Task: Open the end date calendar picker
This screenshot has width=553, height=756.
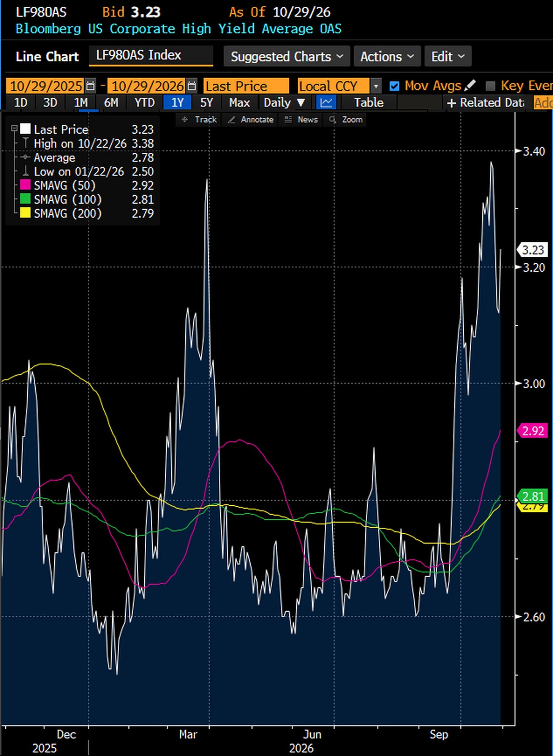Action: click(x=192, y=86)
